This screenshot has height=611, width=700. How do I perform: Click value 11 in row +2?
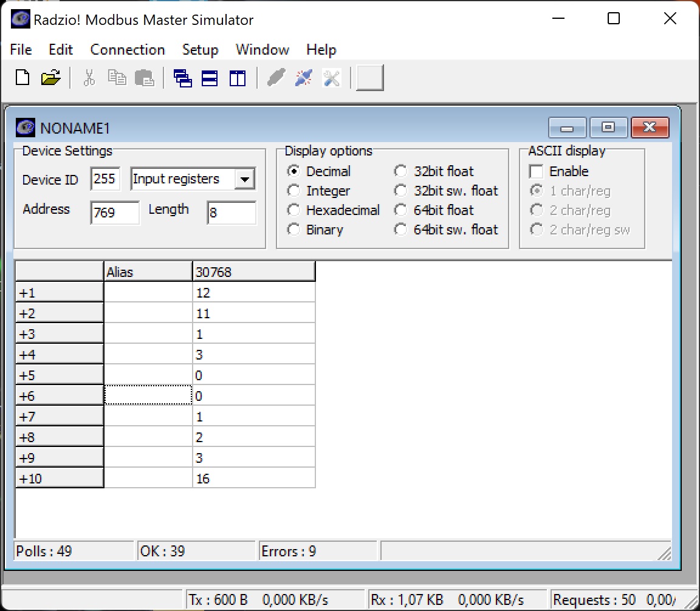point(254,313)
